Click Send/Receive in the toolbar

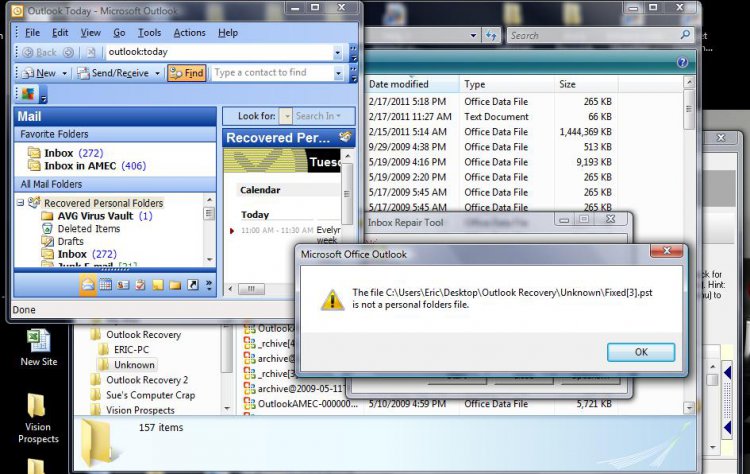pyautogui.click(x=114, y=73)
